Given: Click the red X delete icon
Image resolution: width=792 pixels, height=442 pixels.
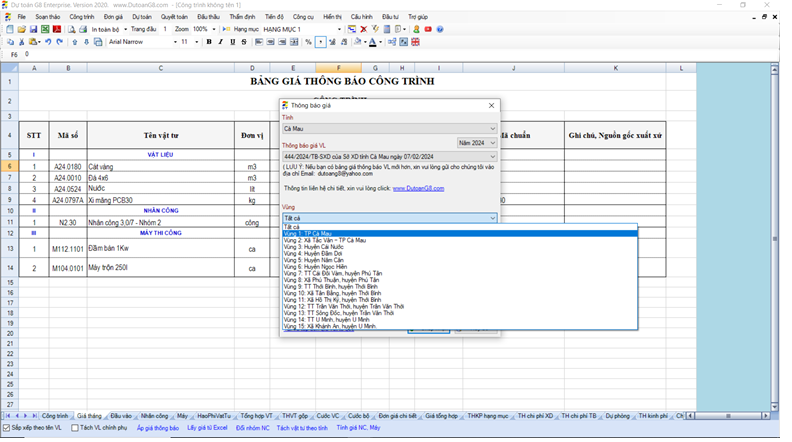Looking at the screenshot, I should pos(363,30).
